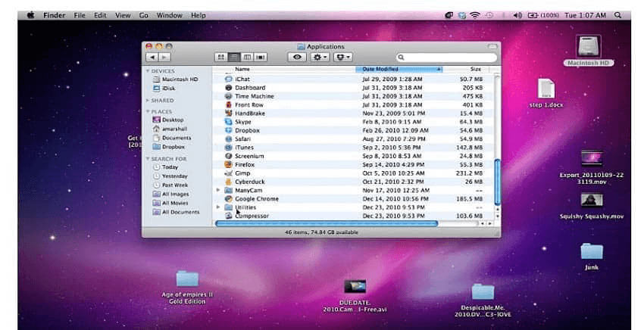Click the Cyberduck app icon

229,182
